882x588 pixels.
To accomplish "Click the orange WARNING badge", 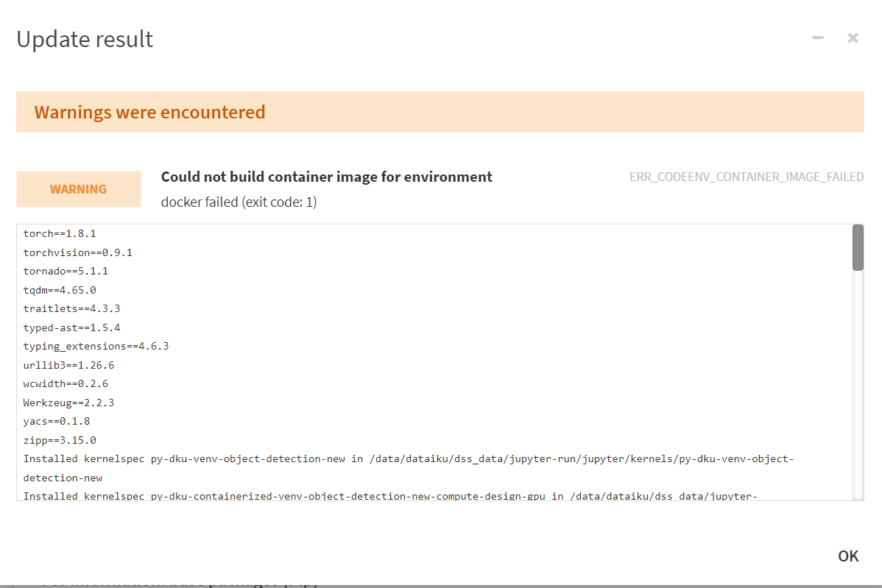I will [78, 189].
